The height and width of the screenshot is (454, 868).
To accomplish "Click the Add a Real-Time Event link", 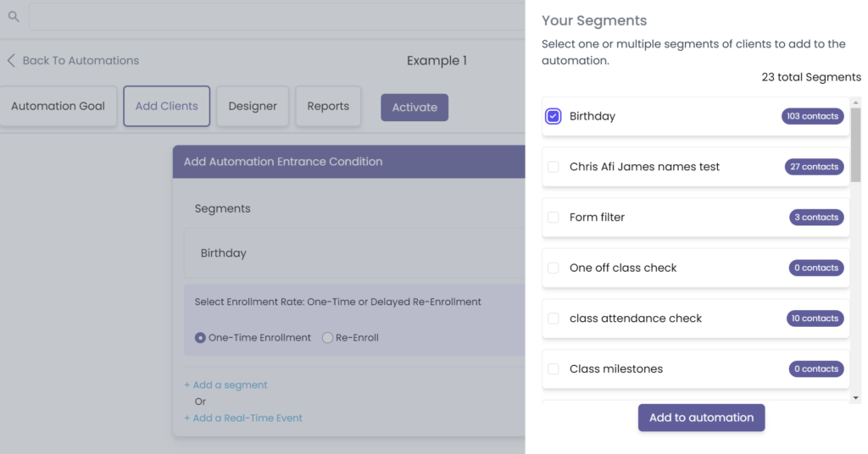I will [243, 418].
